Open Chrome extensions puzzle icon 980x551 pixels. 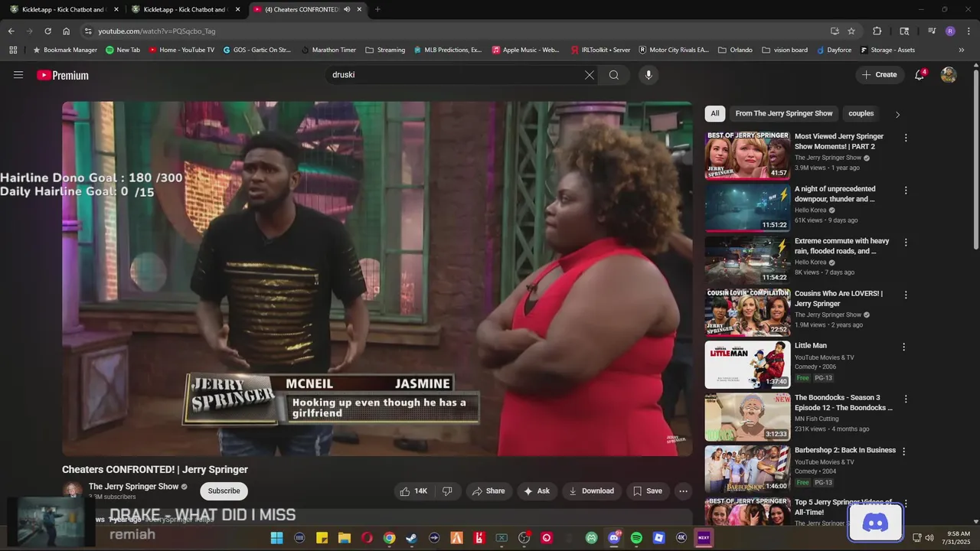877,31
